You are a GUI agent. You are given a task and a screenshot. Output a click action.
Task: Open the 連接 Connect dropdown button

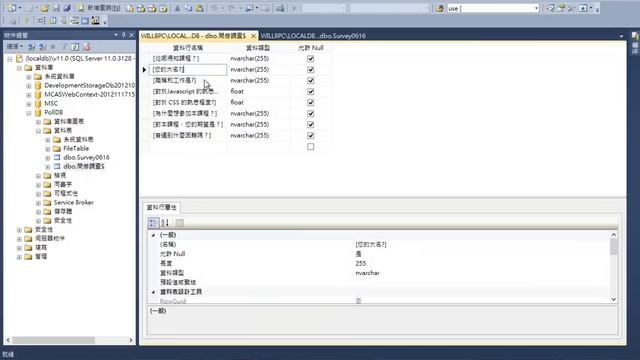click(x=16, y=47)
